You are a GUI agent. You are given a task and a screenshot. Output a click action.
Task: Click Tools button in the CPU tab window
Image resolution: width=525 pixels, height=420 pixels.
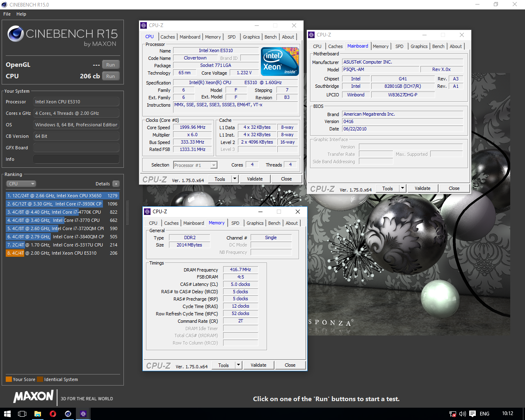[x=220, y=179]
